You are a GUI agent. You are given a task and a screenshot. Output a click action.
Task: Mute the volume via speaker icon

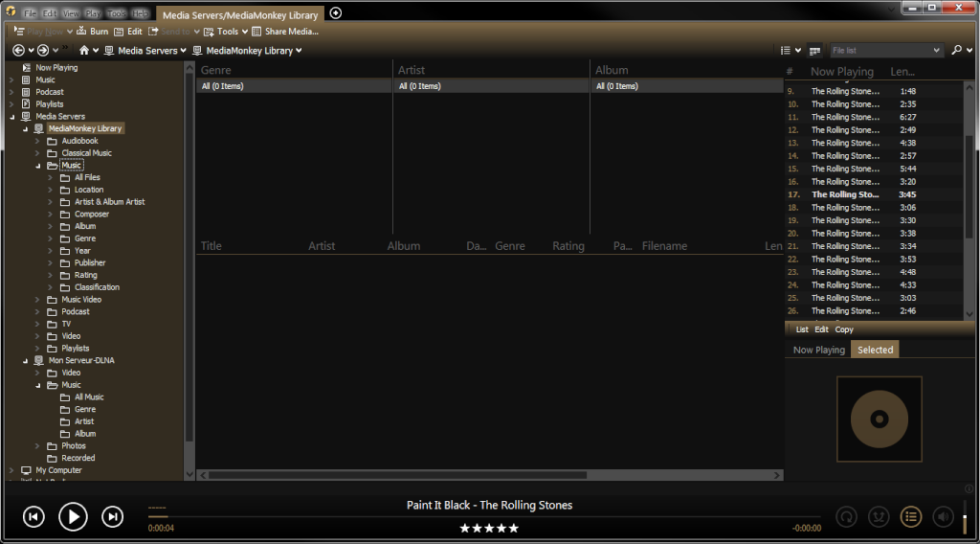(943, 516)
